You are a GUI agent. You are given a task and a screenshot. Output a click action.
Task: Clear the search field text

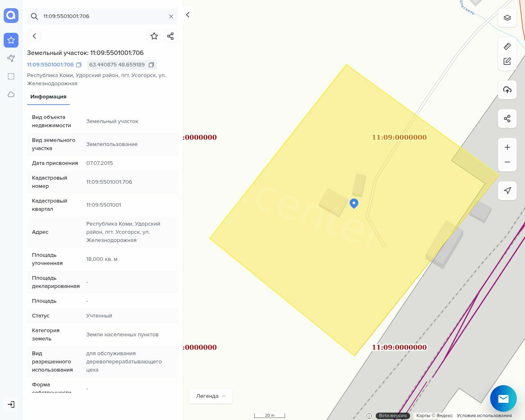171,16
